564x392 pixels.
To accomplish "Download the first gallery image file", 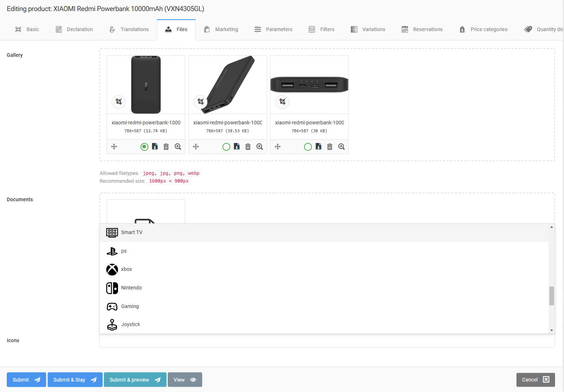I will [x=155, y=147].
